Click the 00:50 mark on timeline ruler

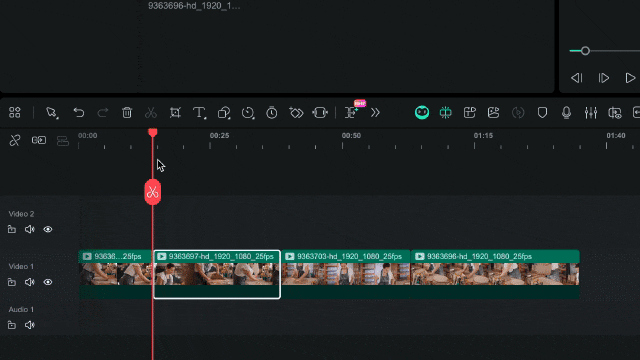[351, 136]
